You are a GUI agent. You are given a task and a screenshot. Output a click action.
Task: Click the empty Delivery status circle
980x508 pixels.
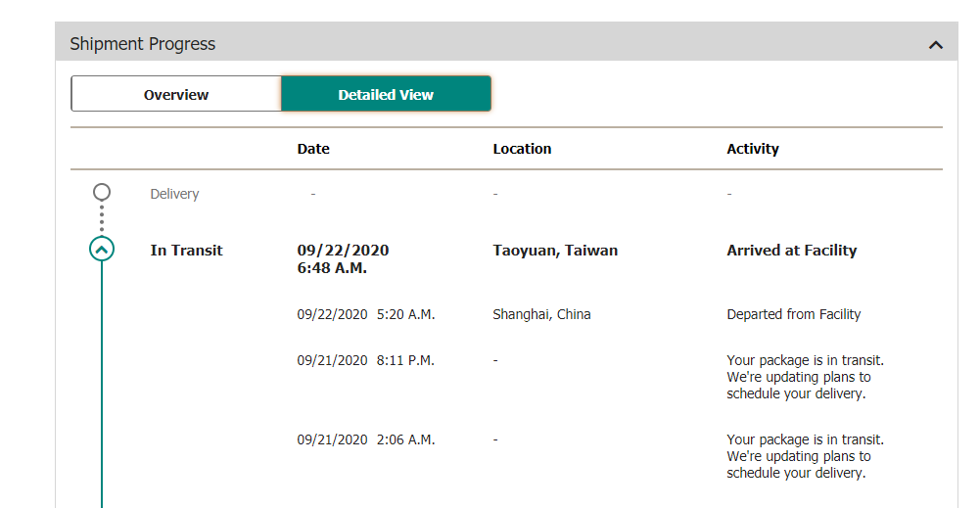[x=102, y=193]
